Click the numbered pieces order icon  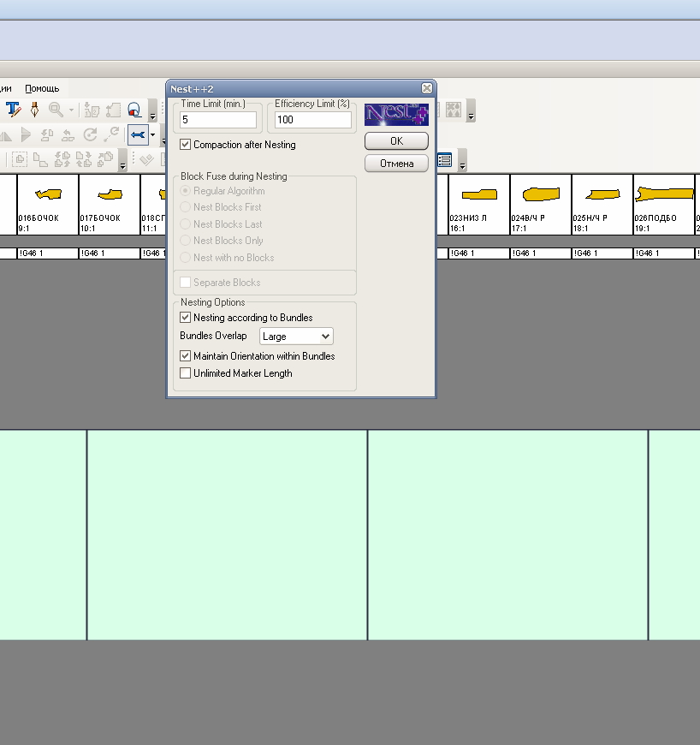coord(92,110)
